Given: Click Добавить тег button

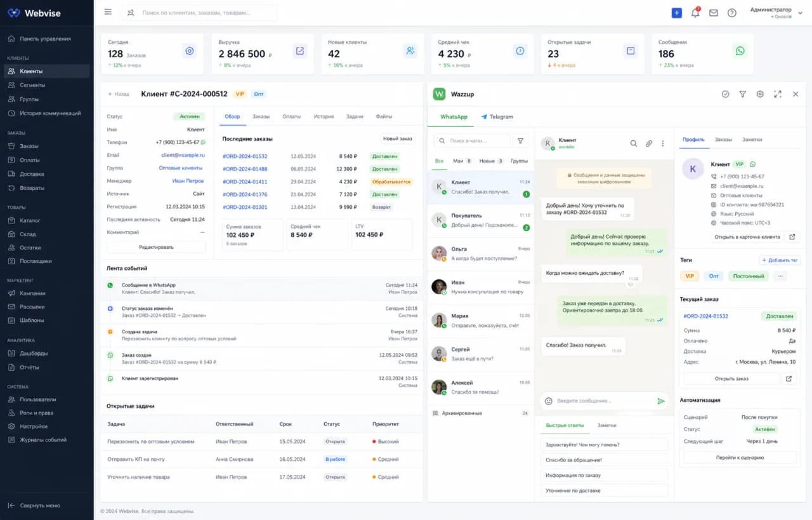Looking at the screenshot, I should [780, 260].
